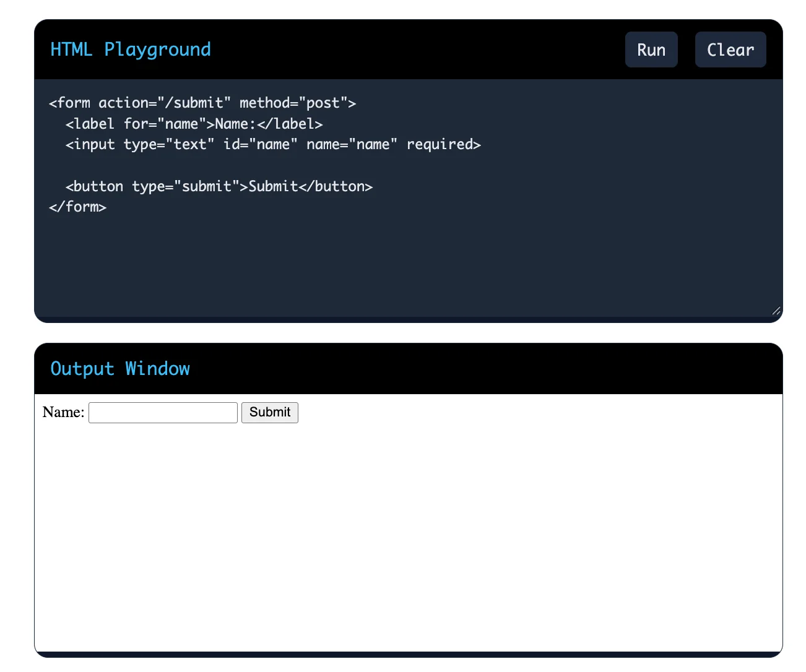
Task: Click the "Name:" label in output
Action: 63,412
